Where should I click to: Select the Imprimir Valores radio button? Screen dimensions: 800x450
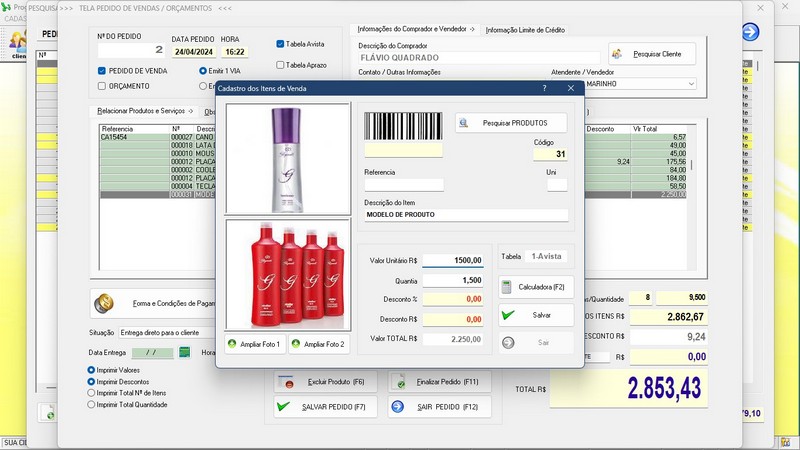coord(91,370)
